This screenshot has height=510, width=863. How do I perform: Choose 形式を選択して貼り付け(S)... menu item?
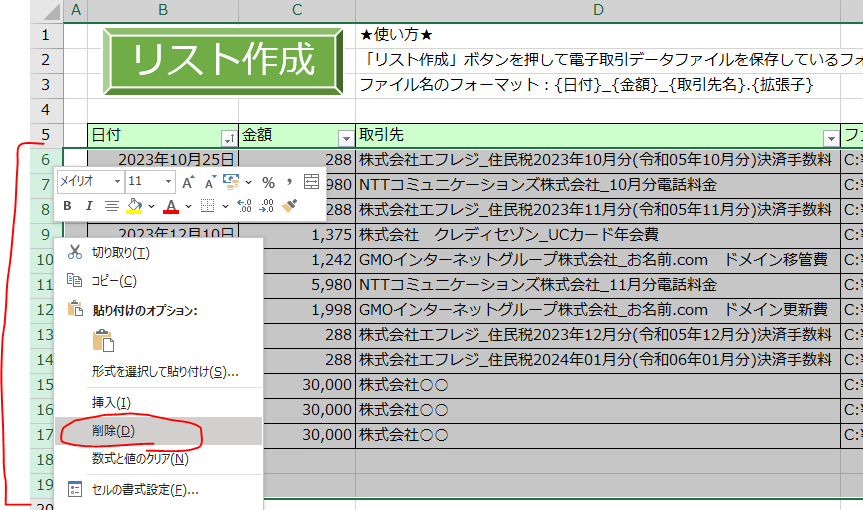[x=159, y=371]
